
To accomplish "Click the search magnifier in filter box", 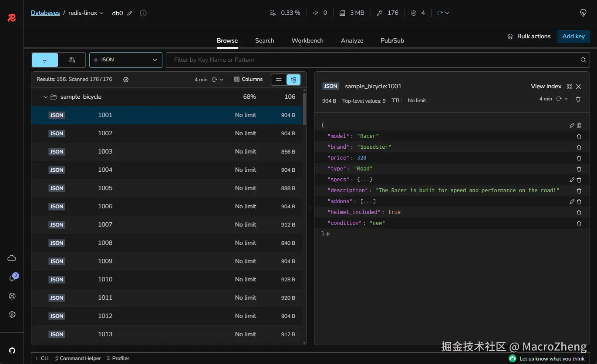I will (584, 60).
